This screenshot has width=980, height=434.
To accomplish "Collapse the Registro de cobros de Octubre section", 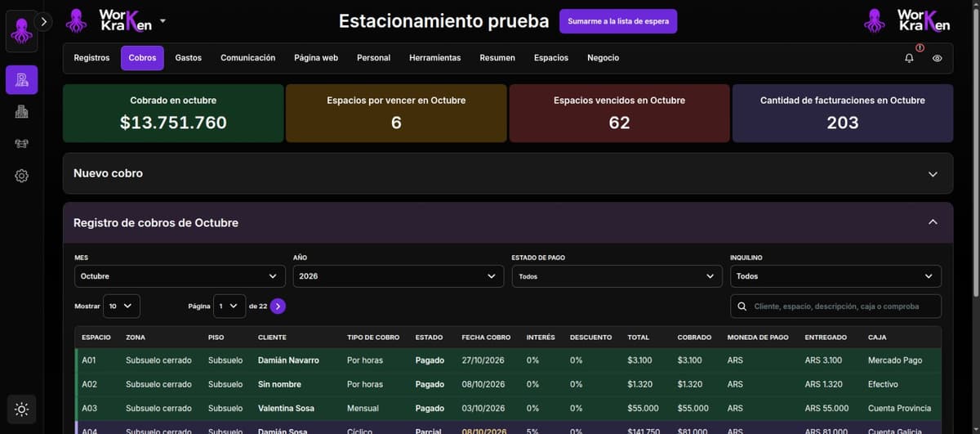I will (508, 222).
